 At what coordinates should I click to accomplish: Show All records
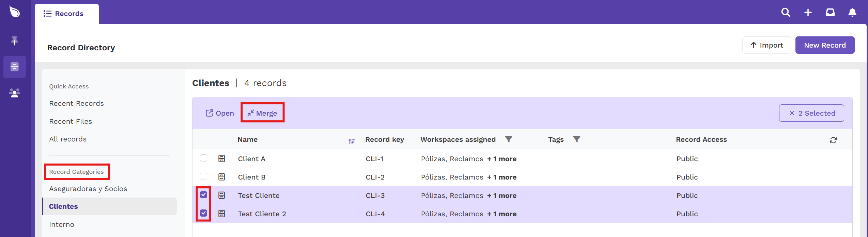[68, 139]
